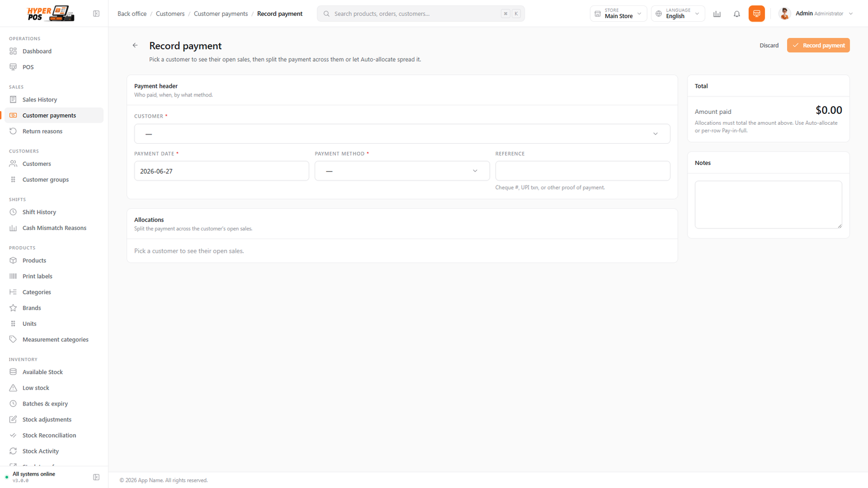Open the Language English dropdown
Viewport: 868px width, 488px height.
678,14
